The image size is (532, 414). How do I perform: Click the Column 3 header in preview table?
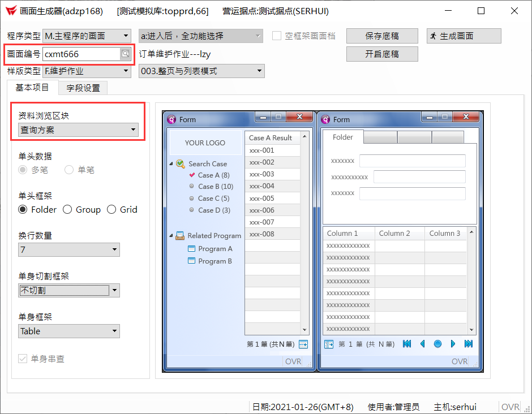point(446,233)
